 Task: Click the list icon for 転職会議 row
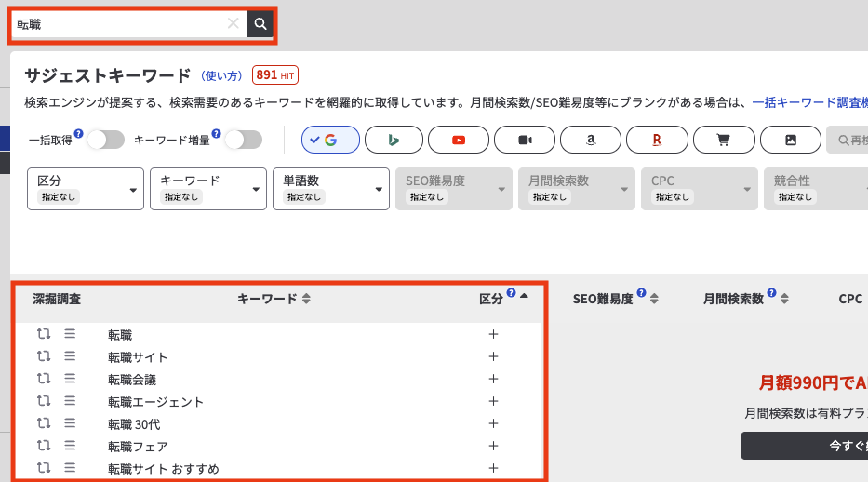[x=70, y=379]
